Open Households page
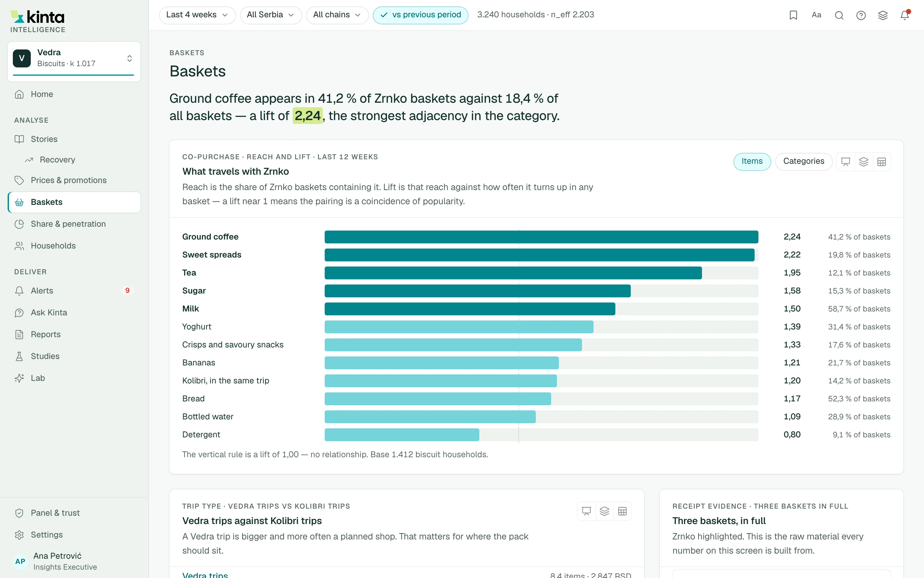Screen dimensions: 924x578 74,246
